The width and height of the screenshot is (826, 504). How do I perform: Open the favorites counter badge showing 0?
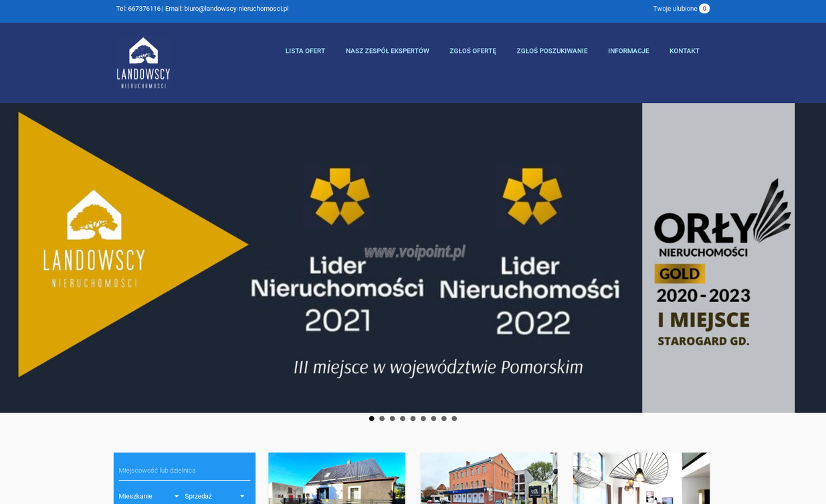coord(704,9)
